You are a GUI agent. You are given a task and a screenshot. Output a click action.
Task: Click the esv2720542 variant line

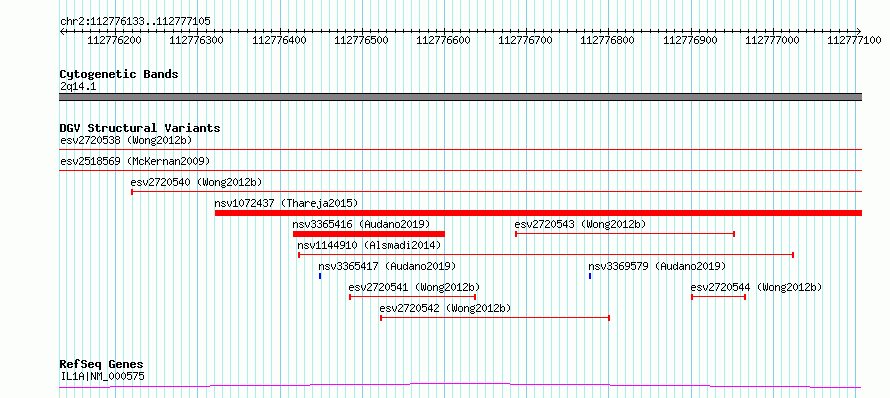click(x=495, y=318)
